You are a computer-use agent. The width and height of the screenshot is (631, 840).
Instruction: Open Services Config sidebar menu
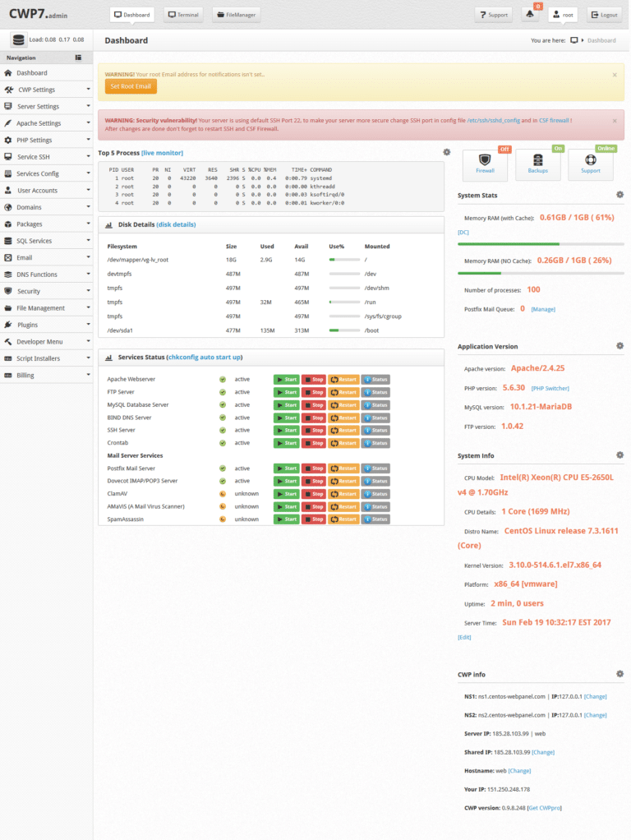click(47, 173)
